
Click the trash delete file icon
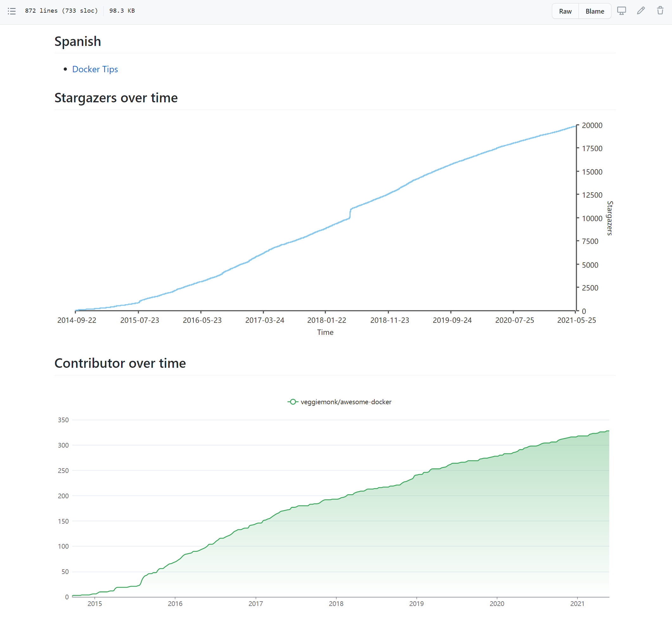pos(660,11)
